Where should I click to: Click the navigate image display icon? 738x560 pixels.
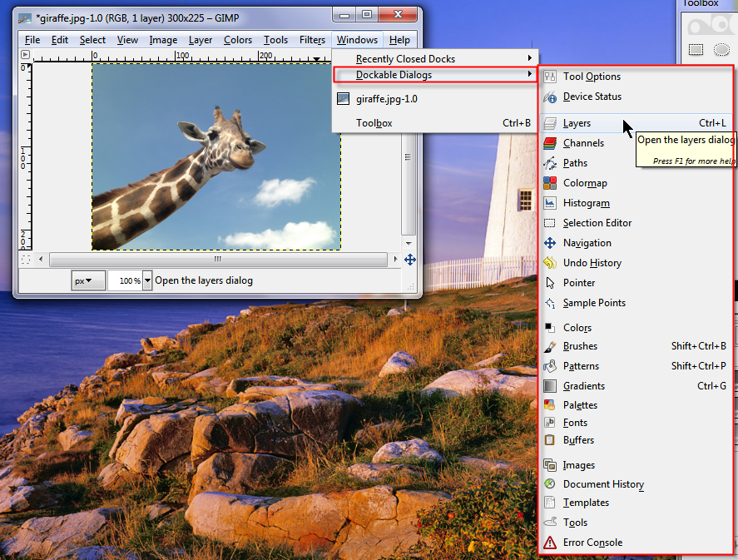[409, 260]
